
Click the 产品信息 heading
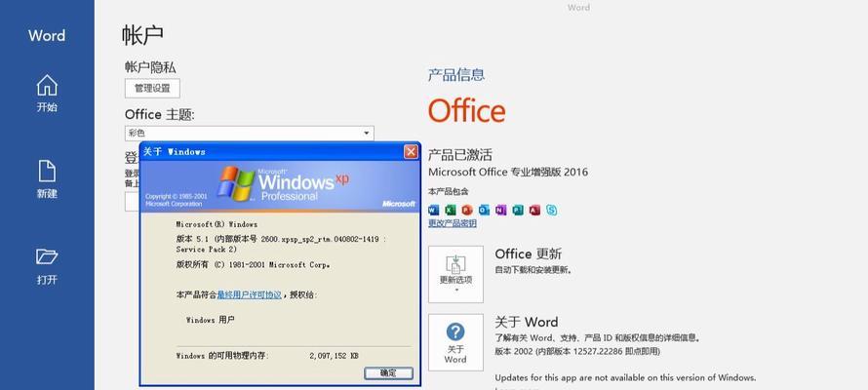456,75
